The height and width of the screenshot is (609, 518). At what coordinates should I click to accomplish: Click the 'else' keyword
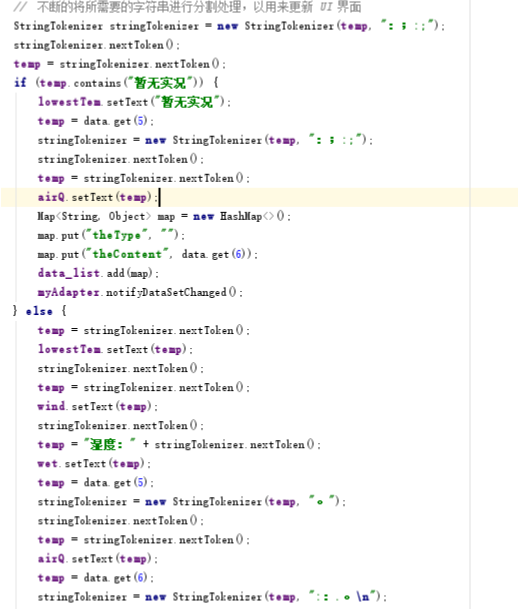(x=39, y=311)
